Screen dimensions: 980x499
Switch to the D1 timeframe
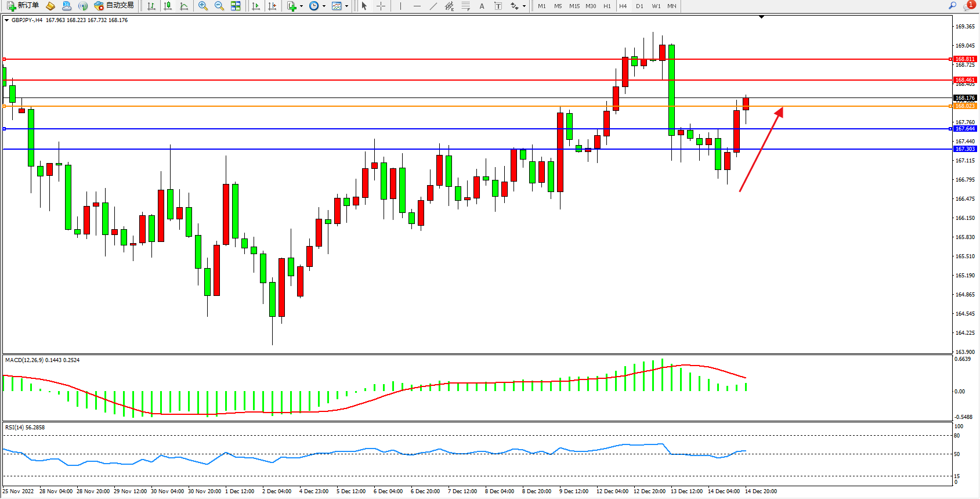pos(639,6)
